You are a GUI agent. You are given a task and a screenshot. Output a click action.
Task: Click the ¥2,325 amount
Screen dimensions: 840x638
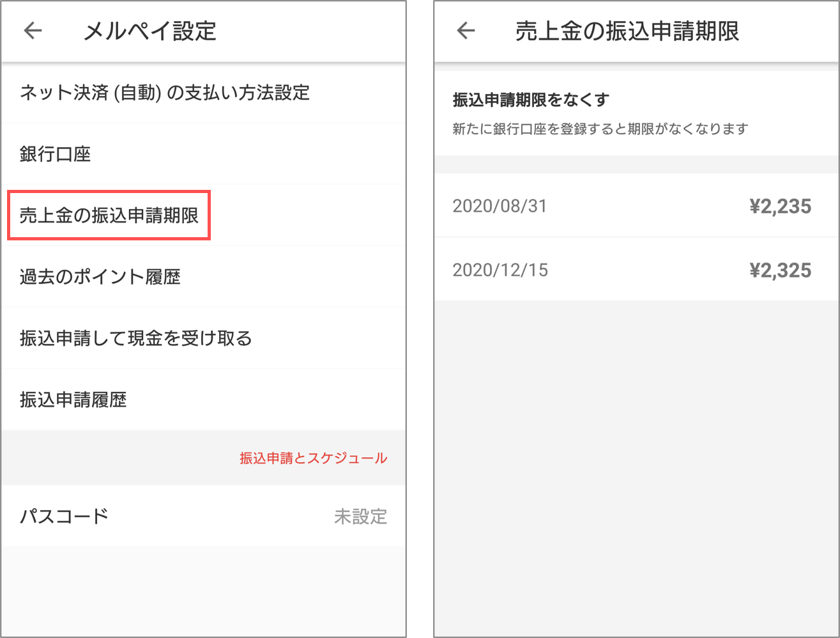(780, 270)
